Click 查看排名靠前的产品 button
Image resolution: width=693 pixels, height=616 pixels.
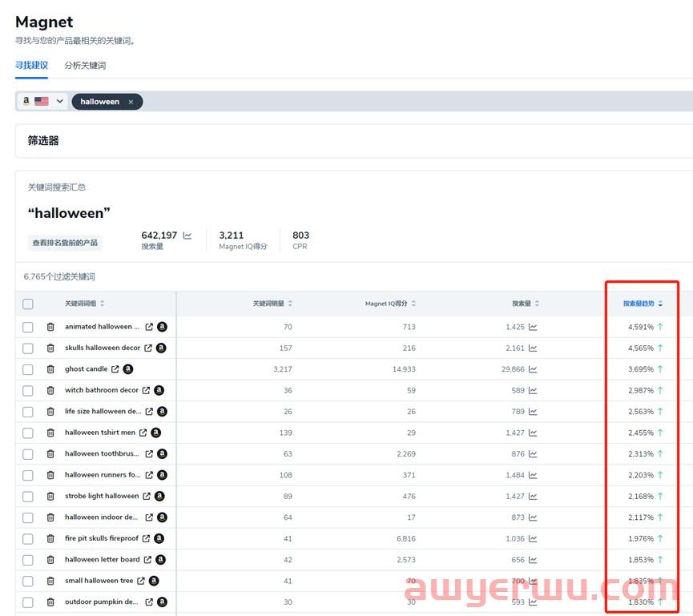[65, 243]
